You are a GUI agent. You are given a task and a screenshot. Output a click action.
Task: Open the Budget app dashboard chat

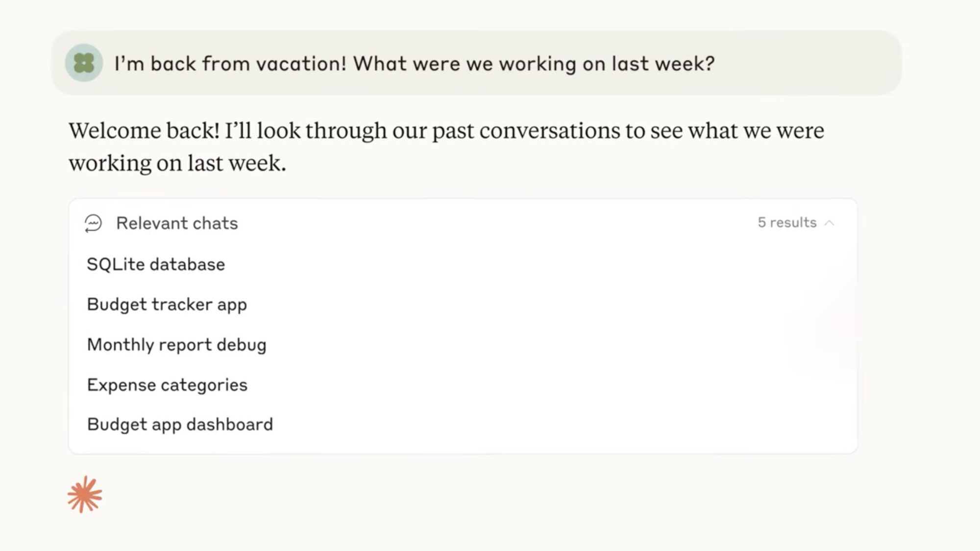[180, 425]
